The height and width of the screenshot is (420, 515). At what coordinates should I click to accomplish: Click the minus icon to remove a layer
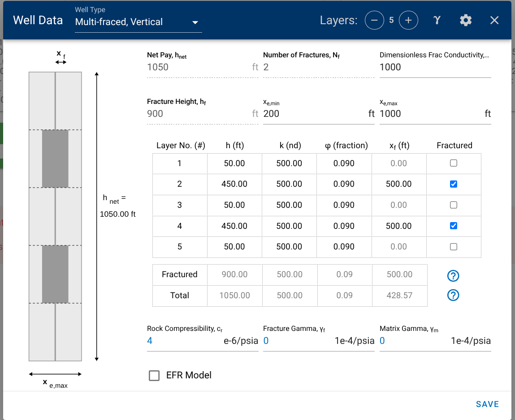point(374,20)
